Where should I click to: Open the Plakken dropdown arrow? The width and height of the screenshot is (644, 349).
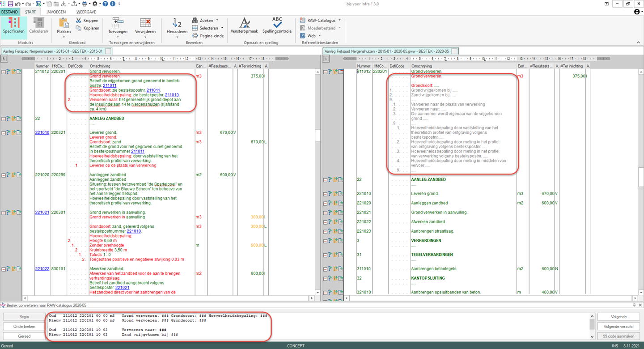64,37
